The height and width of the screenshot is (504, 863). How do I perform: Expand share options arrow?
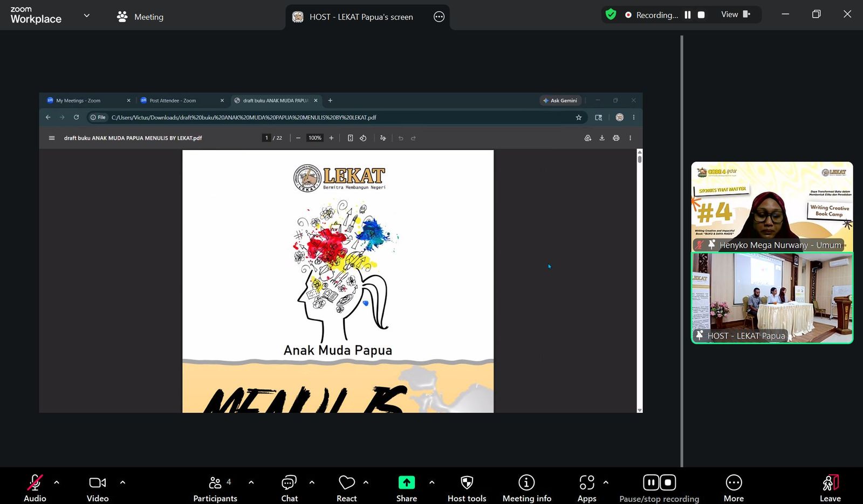(432, 482)
